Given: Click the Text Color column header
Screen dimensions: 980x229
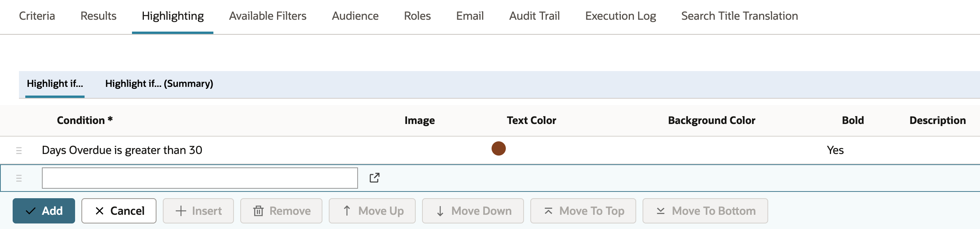Looking at the screenshot, I should [531, 120].
